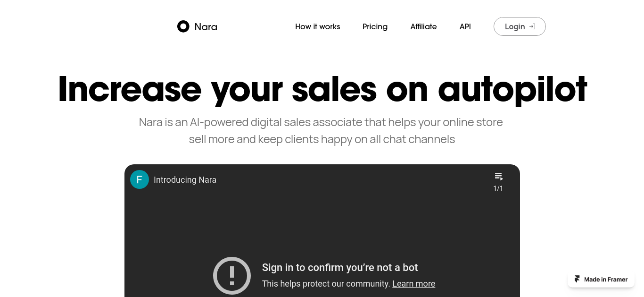
Task: Open the Affiliate nav link
Action: 423,26
